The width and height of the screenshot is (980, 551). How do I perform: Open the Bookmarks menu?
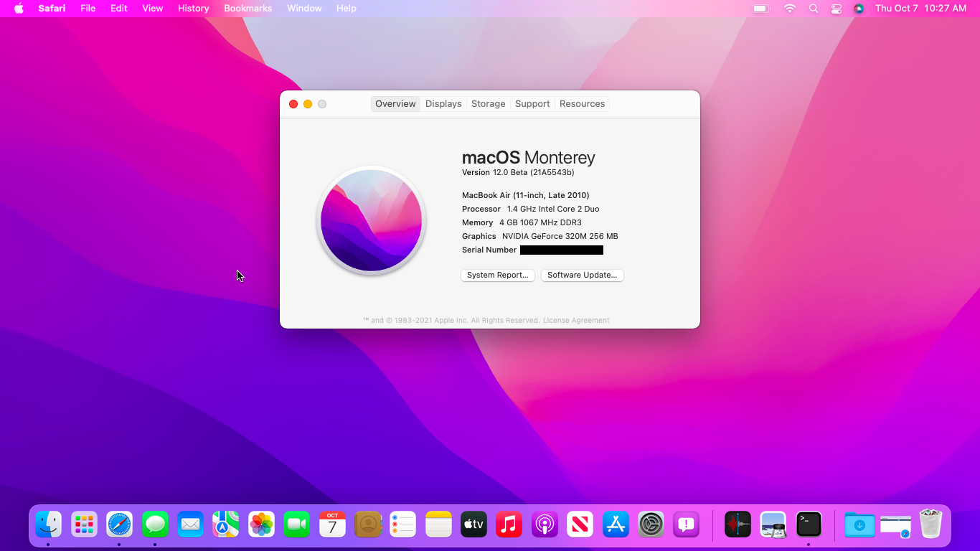coord(248,9)
